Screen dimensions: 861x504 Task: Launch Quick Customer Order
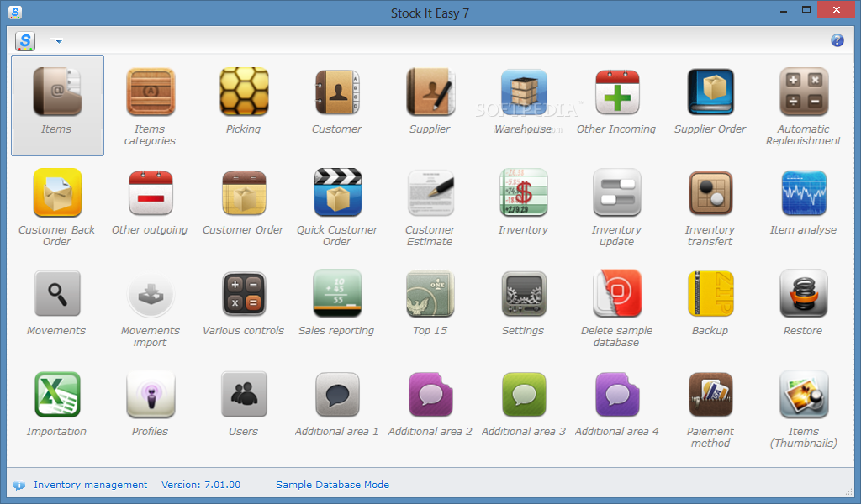point(337,193)
